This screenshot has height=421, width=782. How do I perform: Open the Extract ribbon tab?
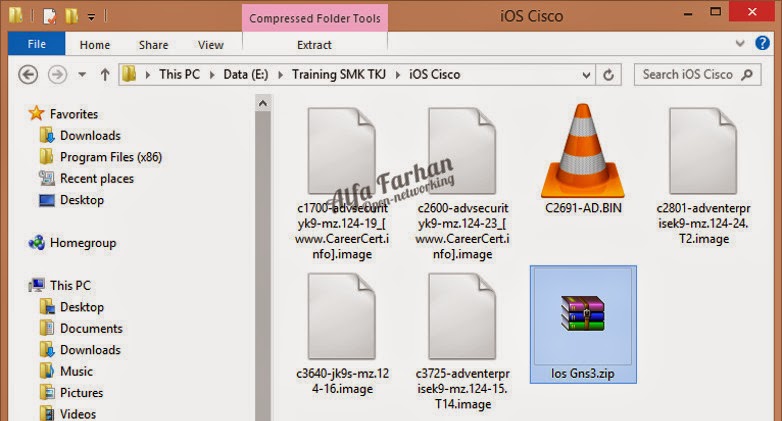coord(314,45)
